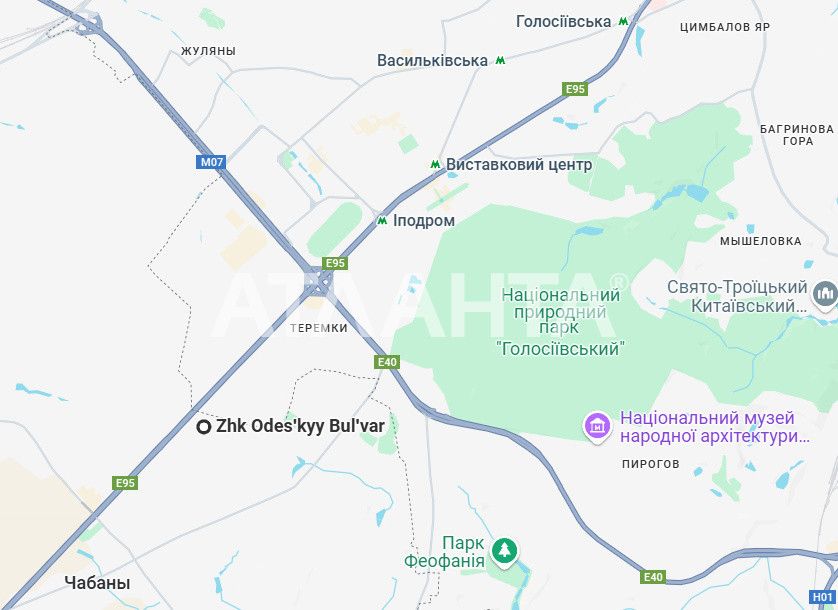Click the H01 road badge
Screen dimensions: 838x610
(x=823, y=597)
